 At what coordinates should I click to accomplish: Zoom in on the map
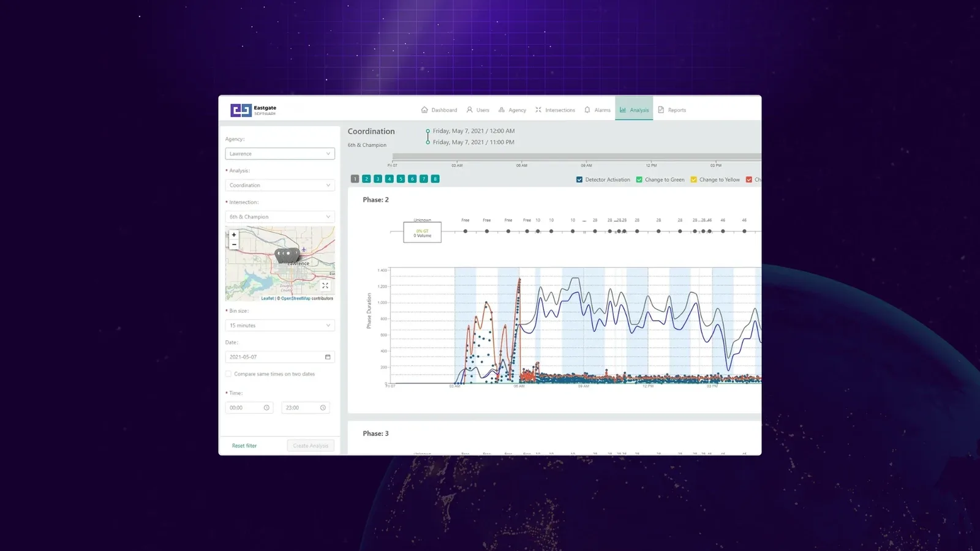pos(233,234)
